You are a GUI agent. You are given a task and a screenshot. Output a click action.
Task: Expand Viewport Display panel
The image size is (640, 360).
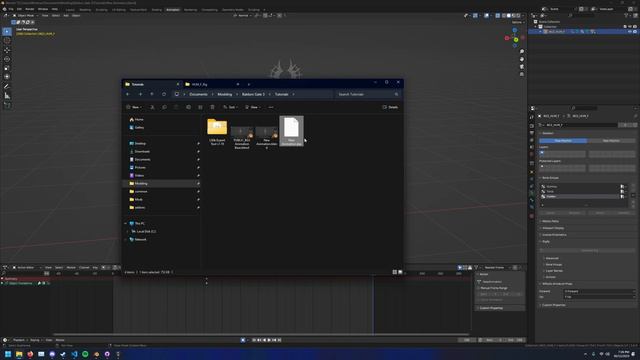(x=553, y=228)
